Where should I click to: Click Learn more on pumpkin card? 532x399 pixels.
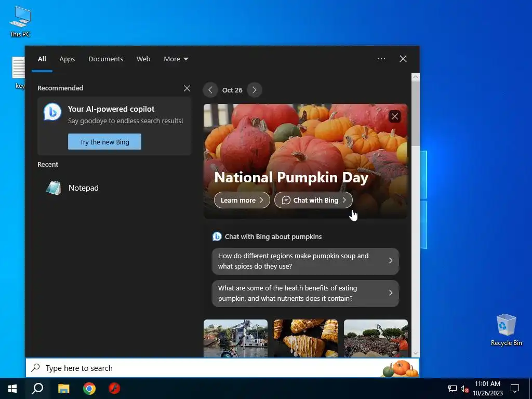point(242,200)
